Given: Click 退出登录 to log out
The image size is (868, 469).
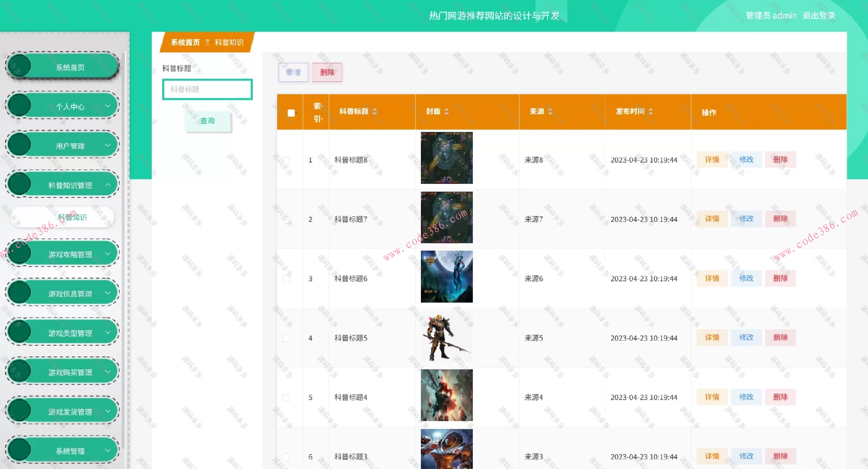Looking at the screenshot, I should [x=819, y=15].
